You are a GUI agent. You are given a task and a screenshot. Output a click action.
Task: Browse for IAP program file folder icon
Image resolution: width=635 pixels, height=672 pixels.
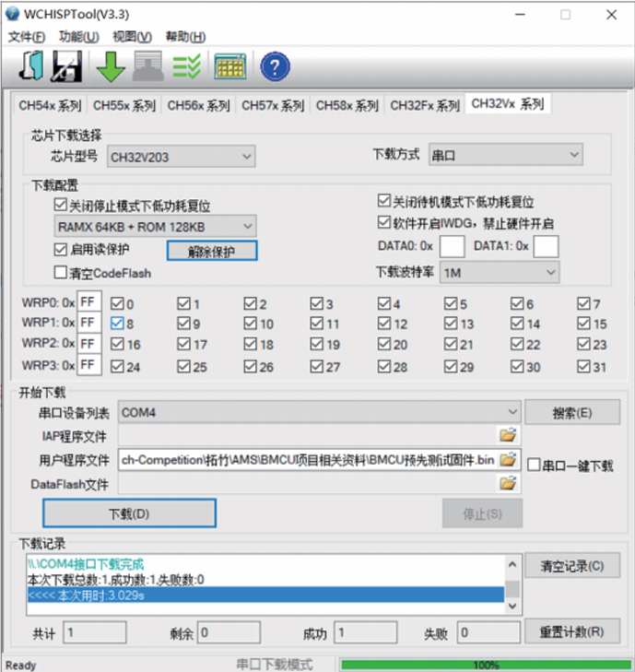508,435
